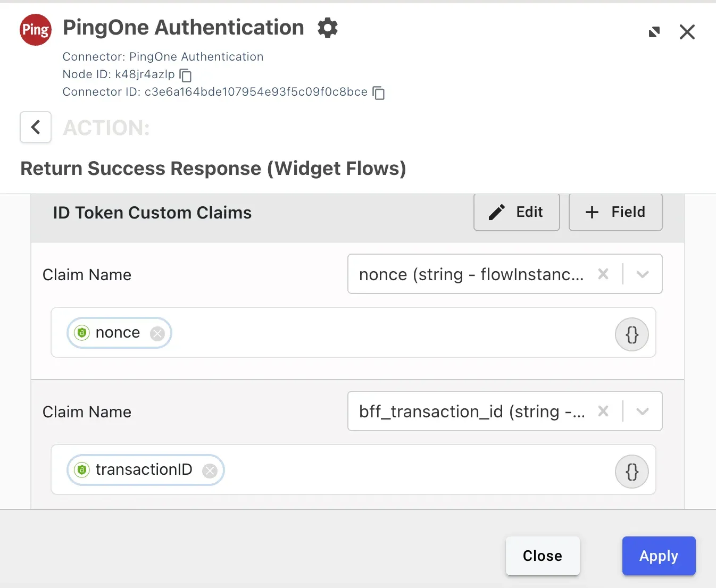Click the plus icon on Field button
Viewport: 716px width, 588px height.
(592, 212)
